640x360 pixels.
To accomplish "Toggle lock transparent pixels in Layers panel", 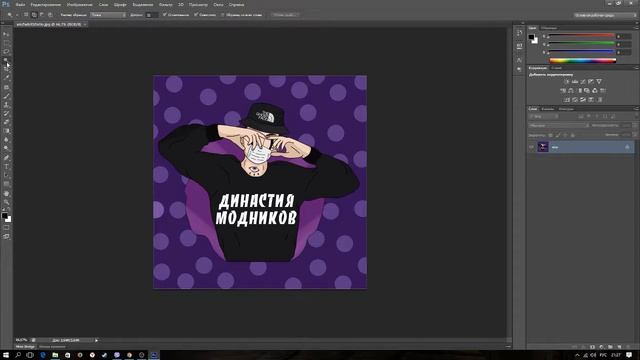I will 550,135.
